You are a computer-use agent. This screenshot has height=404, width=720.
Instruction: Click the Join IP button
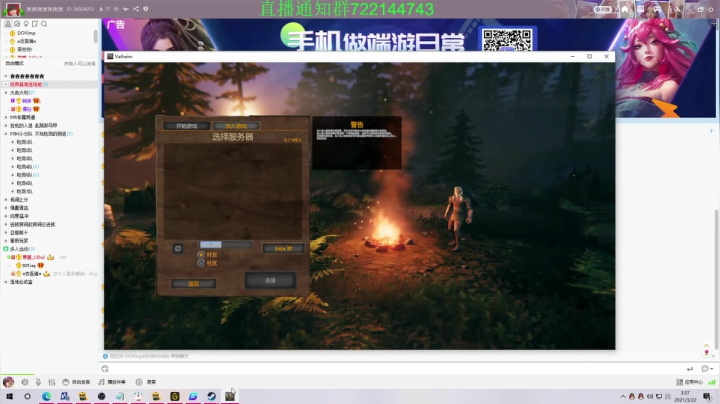pos(283,248)
